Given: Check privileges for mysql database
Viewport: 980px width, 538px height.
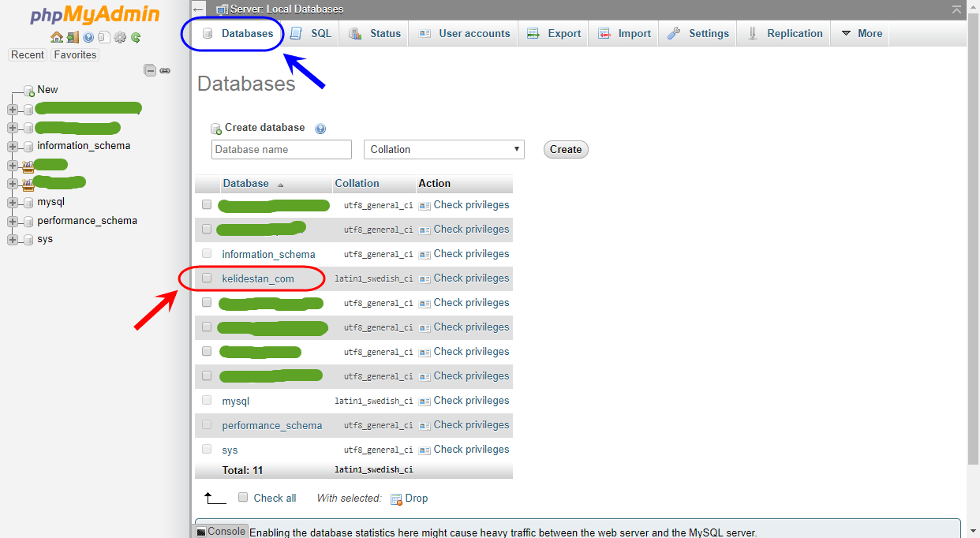Looking at the screenshot, I should (x=464, y=400).
